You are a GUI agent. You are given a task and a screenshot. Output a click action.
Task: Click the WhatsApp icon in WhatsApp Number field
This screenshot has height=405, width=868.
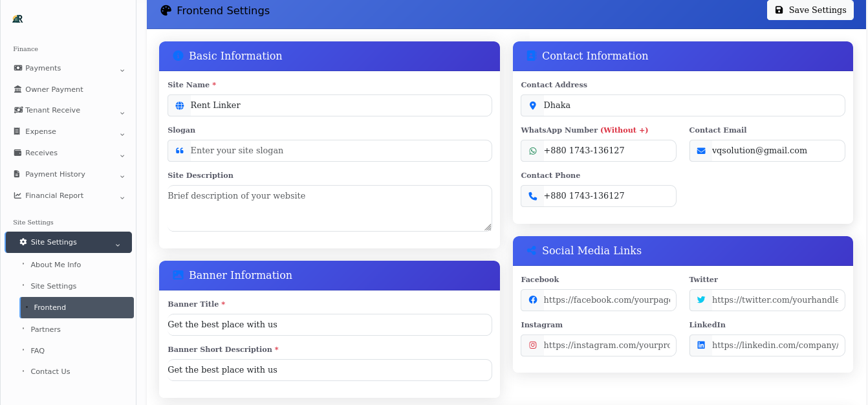tap(532, 150)
